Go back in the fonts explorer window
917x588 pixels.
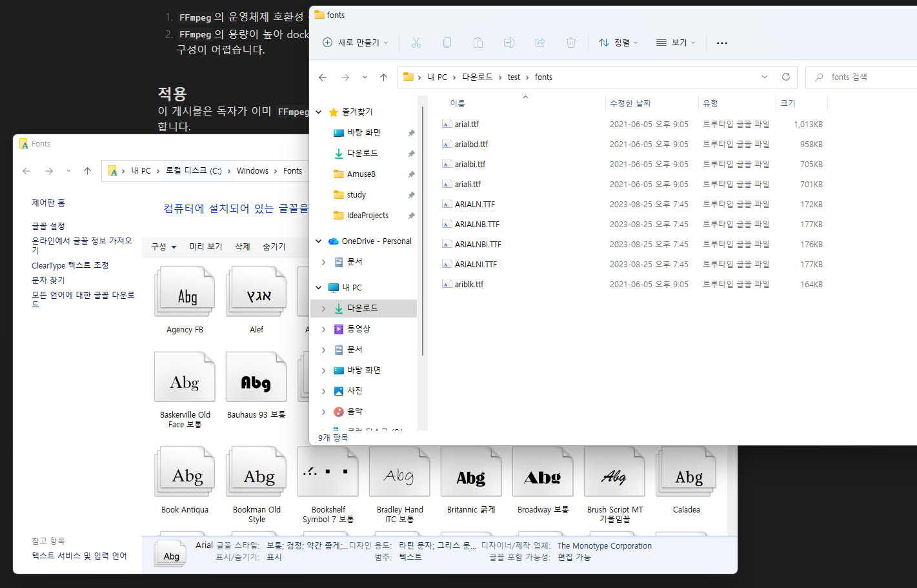coord(323,77)
